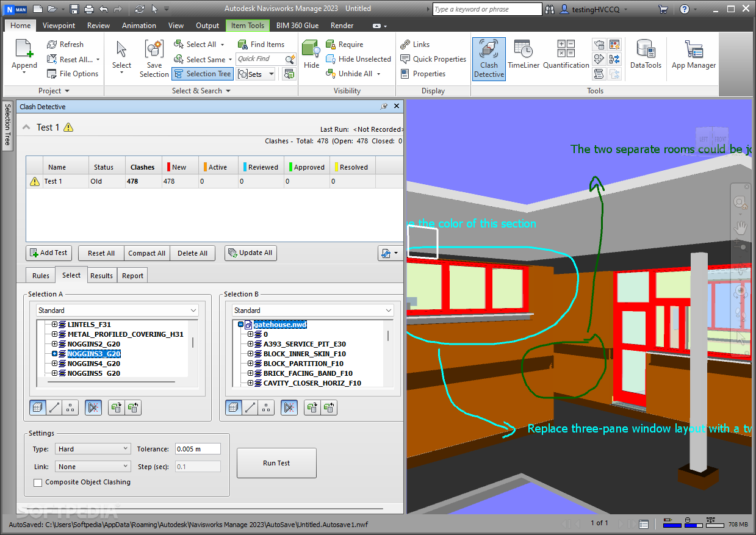Select points geometry icon in Selection B
Image resolution: width=756 pixels, height=535 pixels.
(266, 408)
